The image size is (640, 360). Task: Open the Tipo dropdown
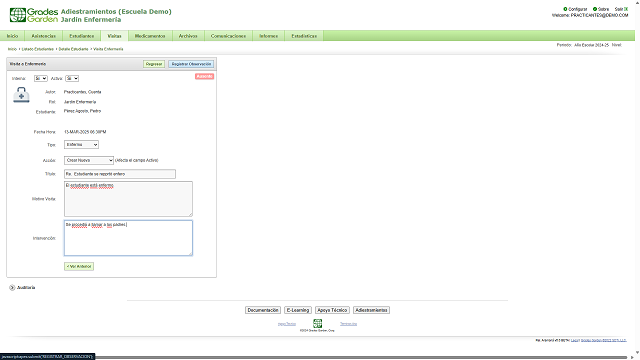pos(81,144)
